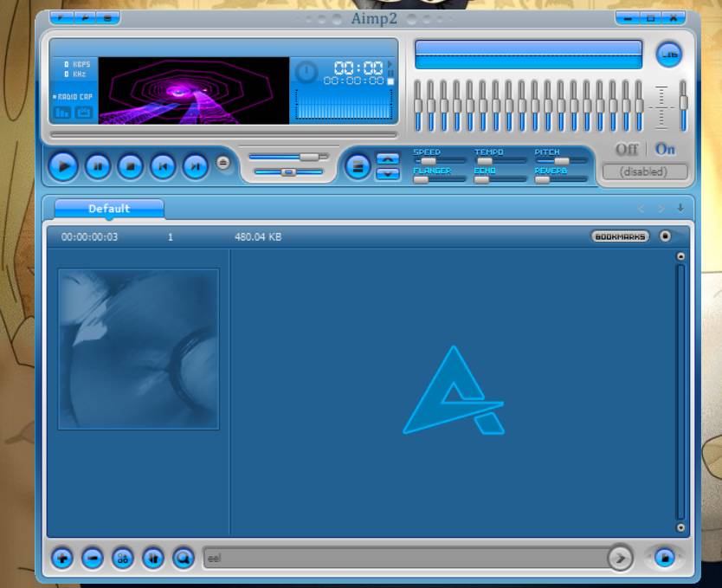This screenshot has height=588, width=722.
Task: Click the up arrow beside playlist button
Action: coord(388,159)
